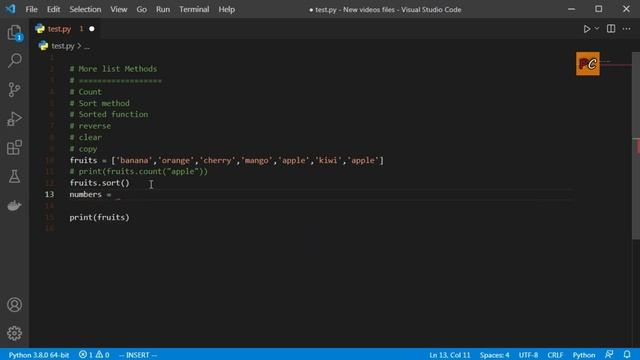Click the fruits.sort() line
640x360 pixels.
[99, 183]
